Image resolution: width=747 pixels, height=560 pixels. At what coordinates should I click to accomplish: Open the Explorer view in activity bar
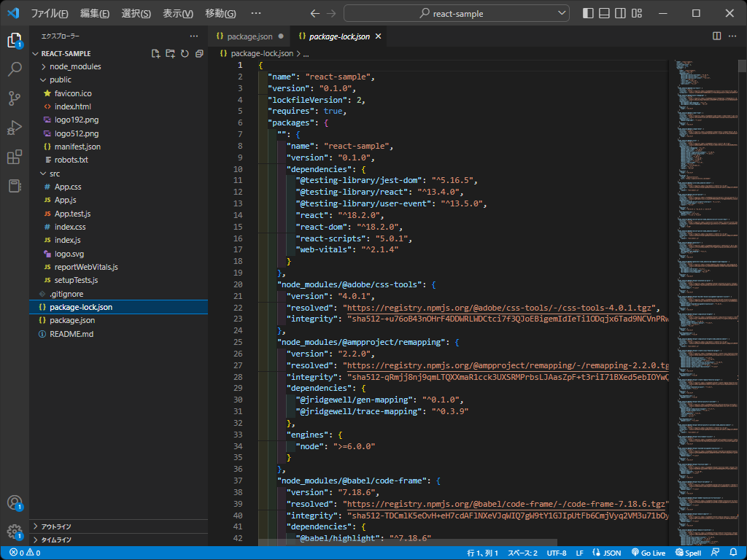pyautogui.click(x=15, y=41)
